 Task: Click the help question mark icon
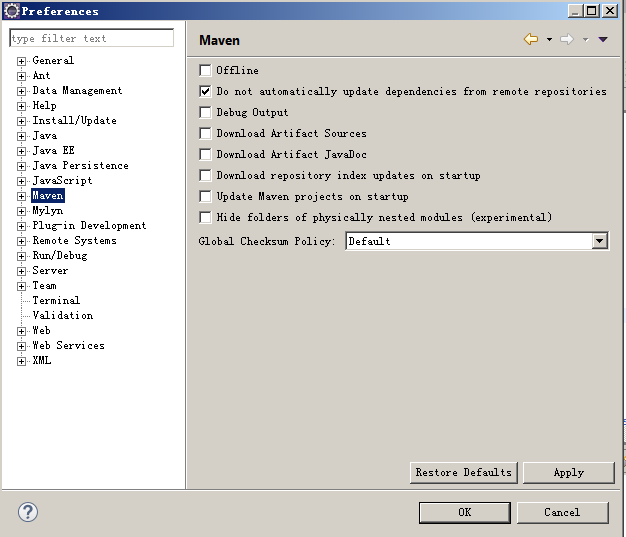point(28,512)
